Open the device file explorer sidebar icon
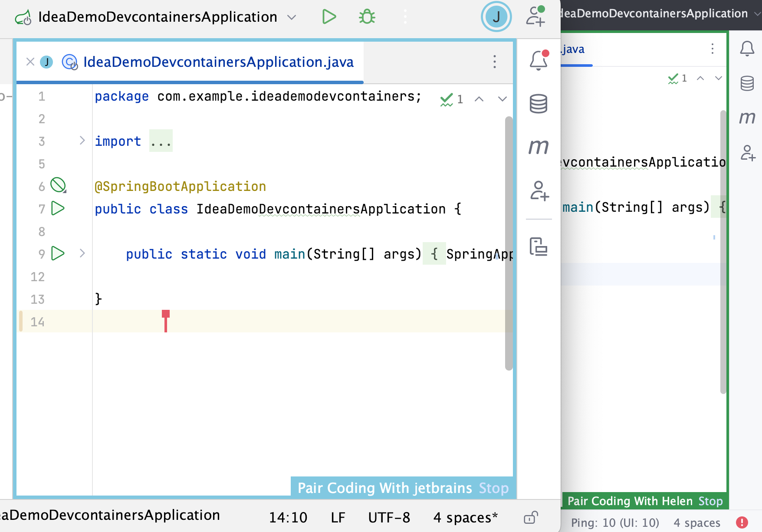 (539, 246)
